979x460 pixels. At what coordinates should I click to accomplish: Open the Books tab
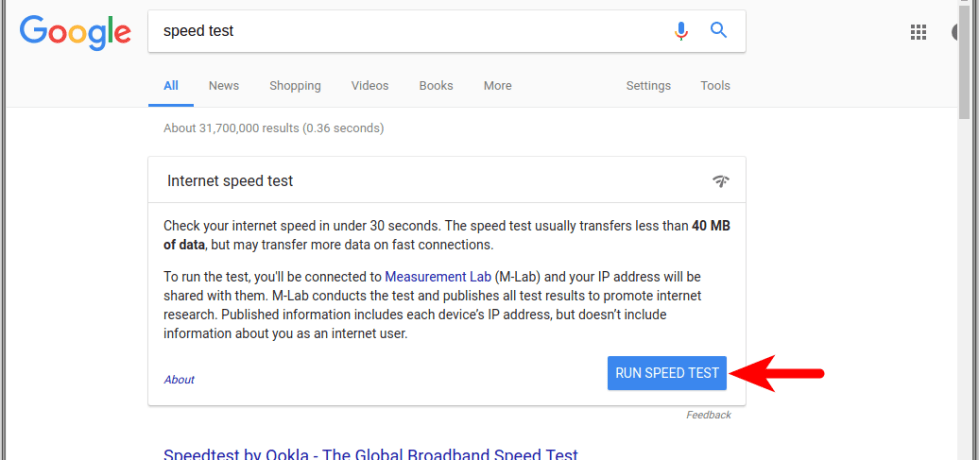[x=436, y=86]
